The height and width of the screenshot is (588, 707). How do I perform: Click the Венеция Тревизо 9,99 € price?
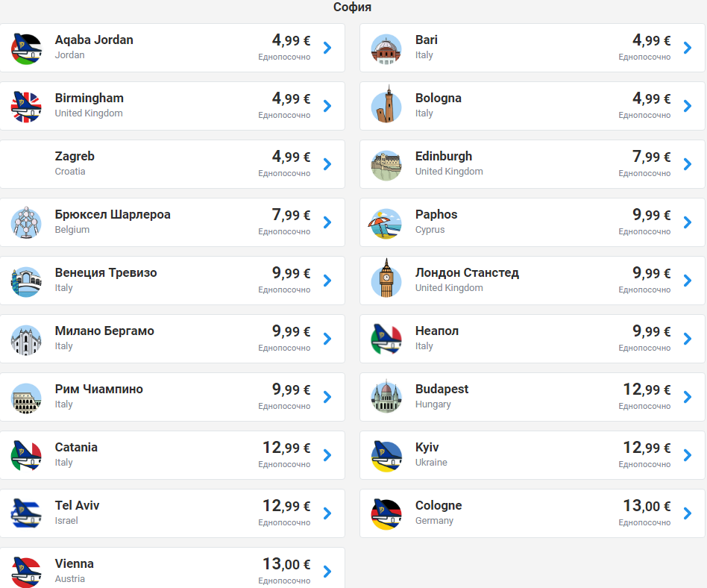291,273
